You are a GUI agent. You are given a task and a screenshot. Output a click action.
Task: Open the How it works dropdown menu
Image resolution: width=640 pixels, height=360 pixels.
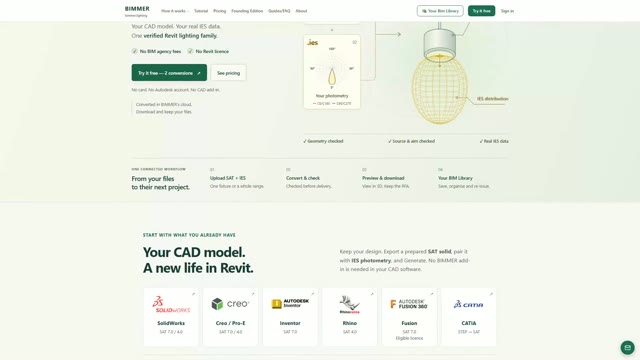click(x=175, y=11)
